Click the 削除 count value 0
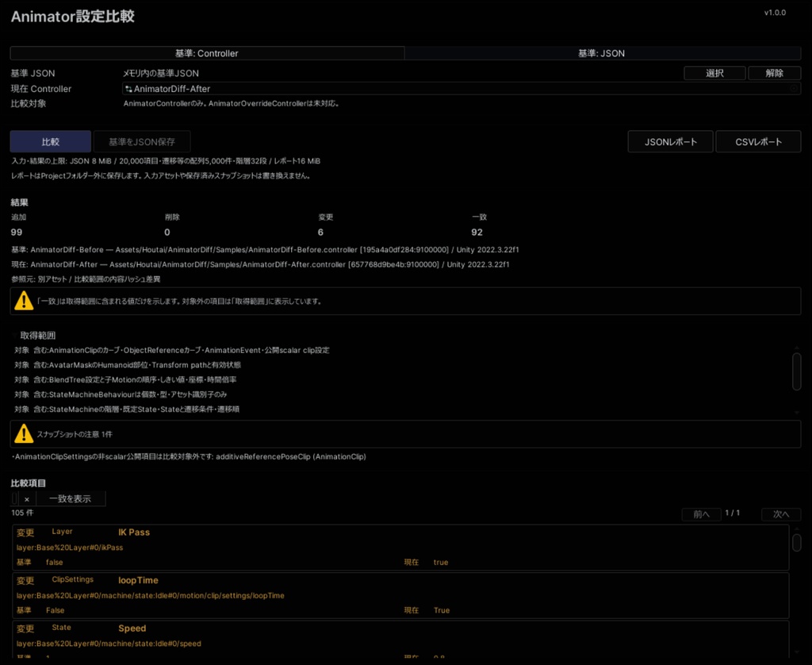The width and height of the screenshot is (812, 665). [167, 233]
